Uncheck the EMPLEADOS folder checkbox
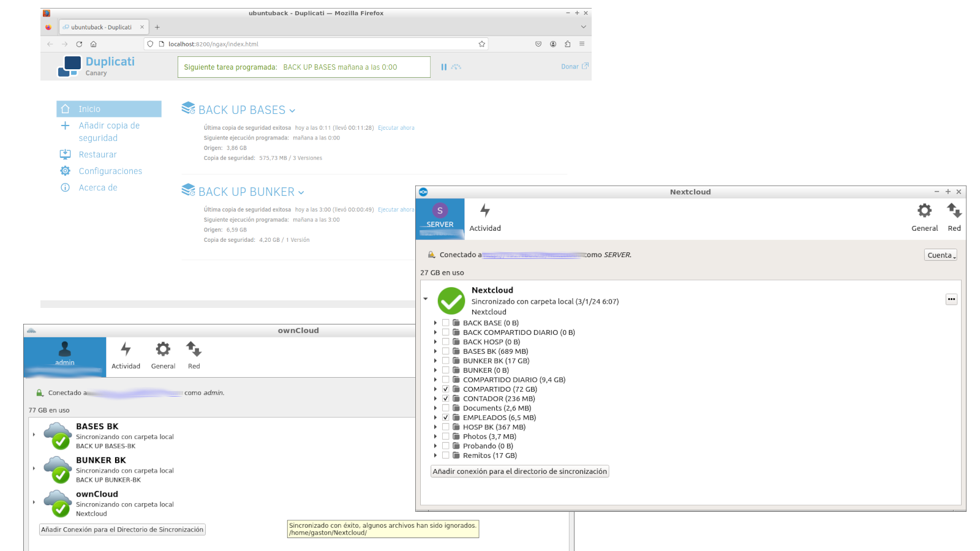The width and height of the screenshot is (980, 551). click(x=446, y=418)
